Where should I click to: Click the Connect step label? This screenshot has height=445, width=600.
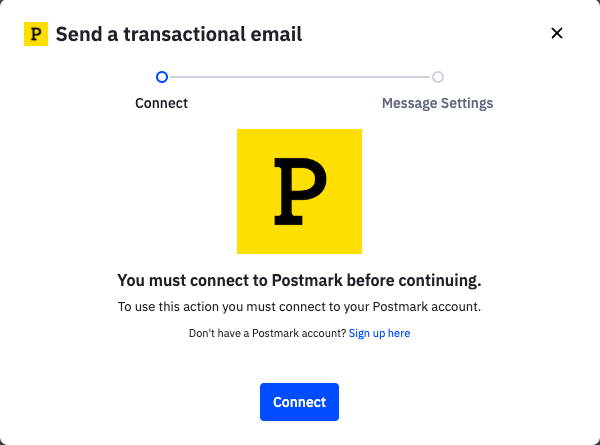[x=161, y=103]
